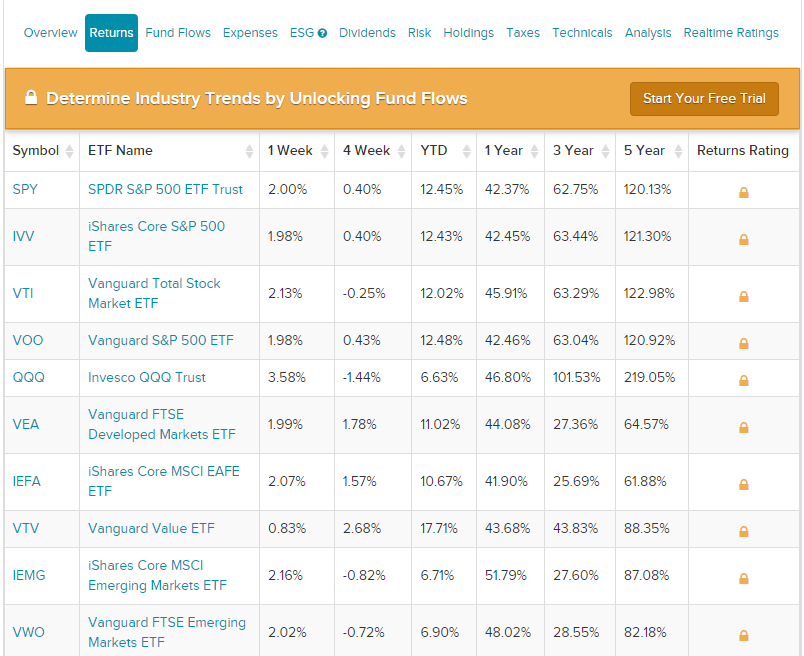Sort by 5 Year returns arrows
Viewport: 804px width, 656px height.
678,151
